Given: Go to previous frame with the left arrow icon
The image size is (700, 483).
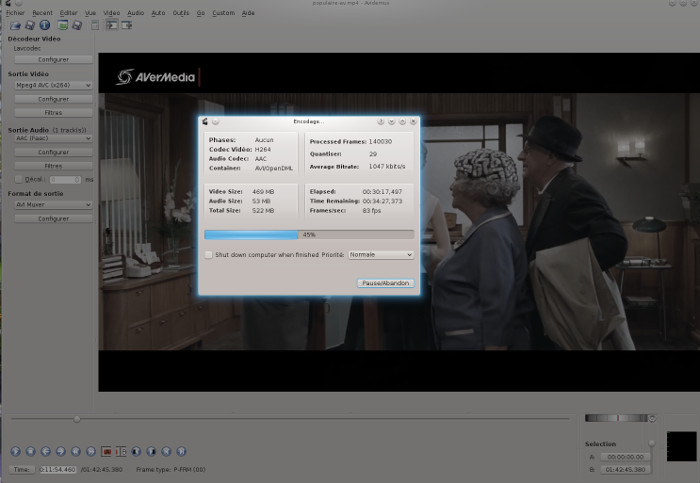Looking at the screenshot, I should tap(46, 451).
